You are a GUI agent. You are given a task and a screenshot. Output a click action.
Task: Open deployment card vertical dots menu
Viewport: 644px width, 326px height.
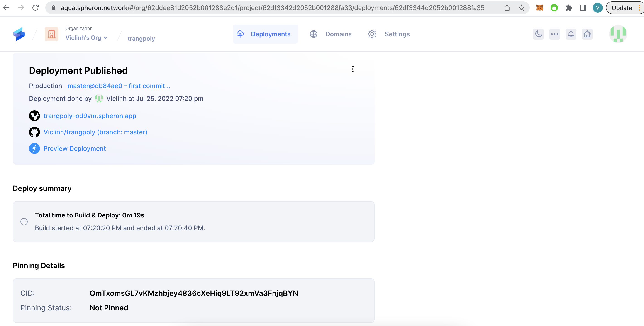click(353, 69)
